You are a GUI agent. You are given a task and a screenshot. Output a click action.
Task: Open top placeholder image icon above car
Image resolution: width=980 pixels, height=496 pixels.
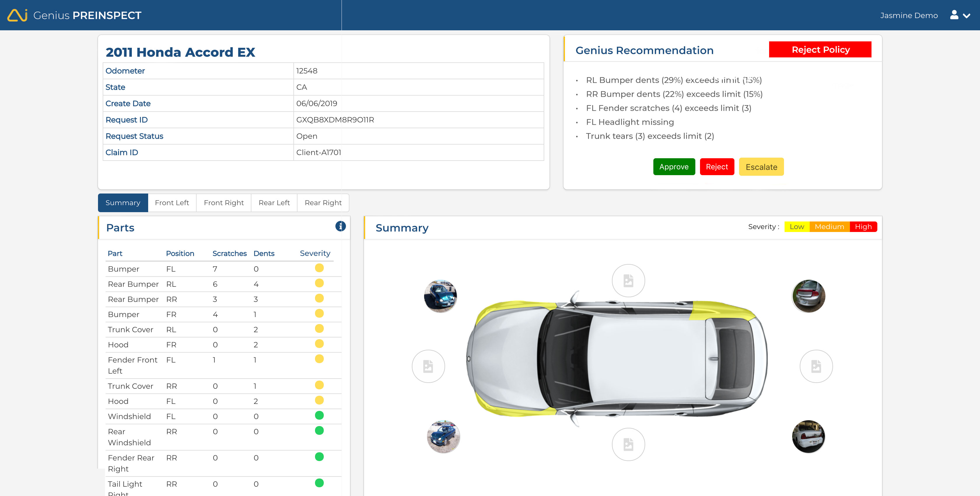point(629,281)
